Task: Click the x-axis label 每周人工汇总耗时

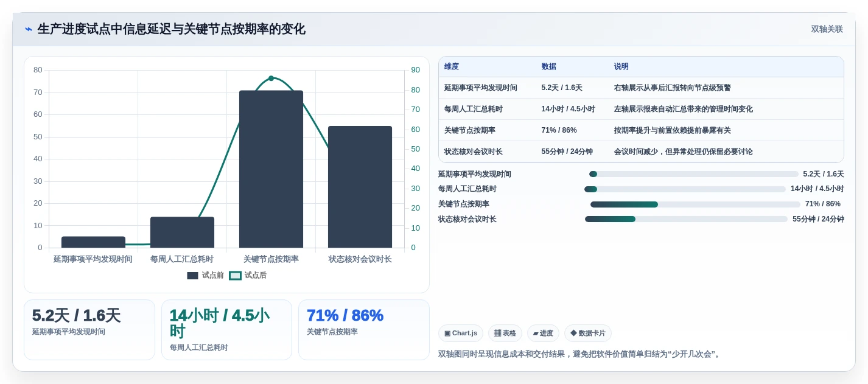Action: 182,259
